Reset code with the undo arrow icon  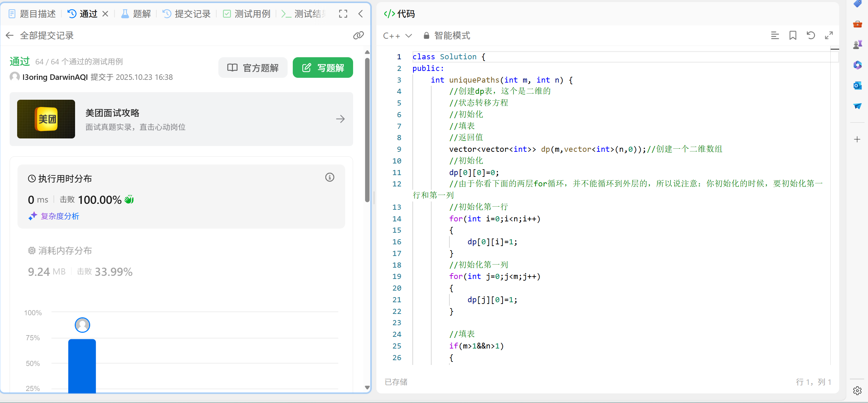(811, 35)
